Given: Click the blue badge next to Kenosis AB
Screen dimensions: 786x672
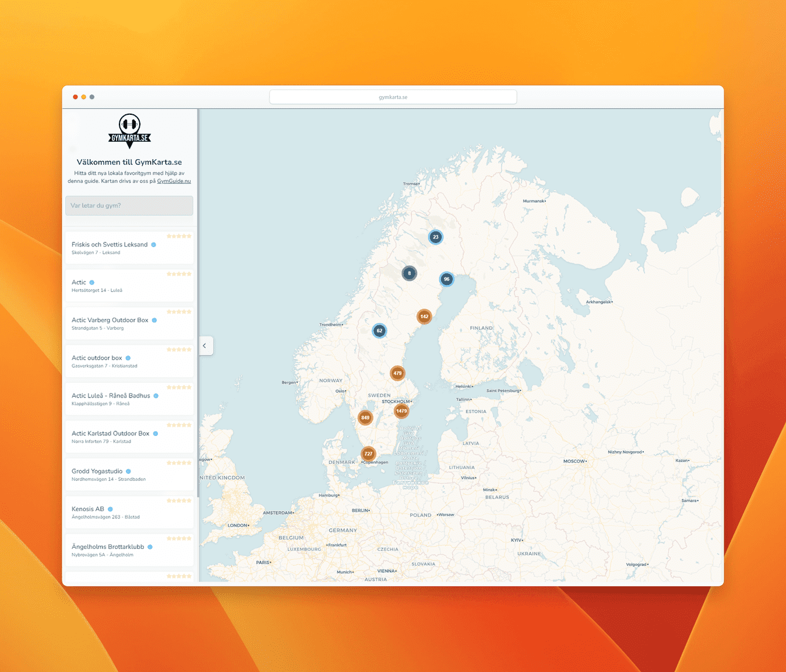Looking at the screenshot, I should (110, 509).
